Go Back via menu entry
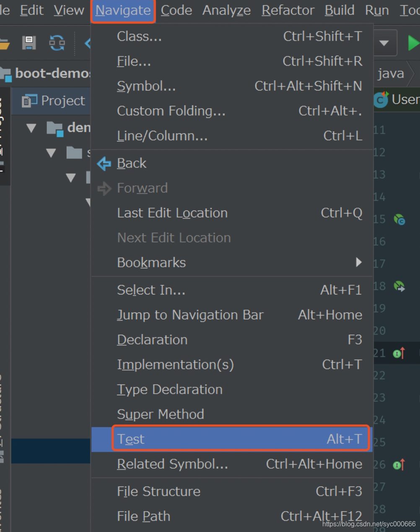Viewport: 420px width, 532px height. [232, 163]
